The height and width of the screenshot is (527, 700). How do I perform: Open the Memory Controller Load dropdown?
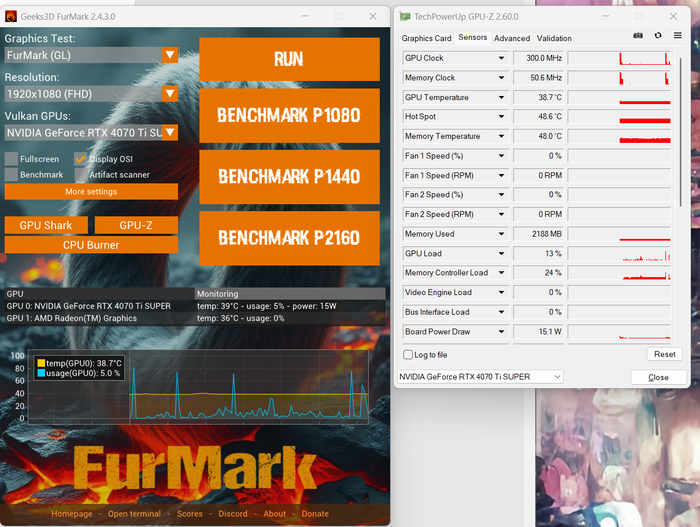[x=501, y=273]
